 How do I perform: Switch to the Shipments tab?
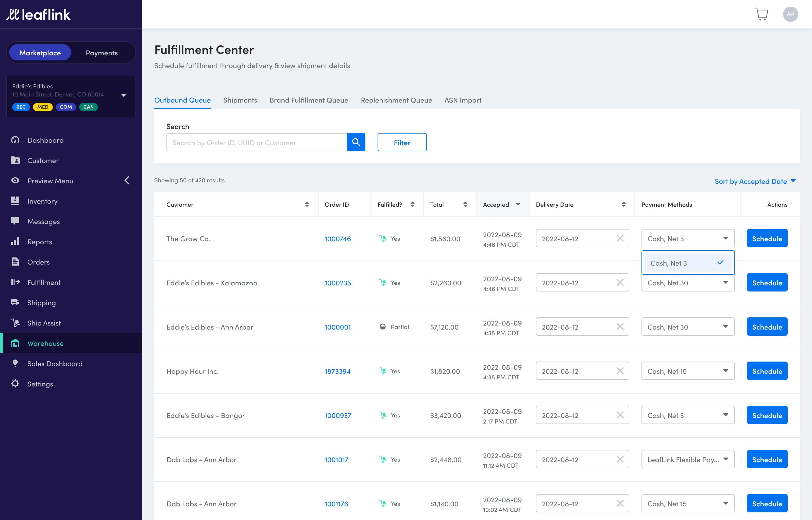tap(240, 100)
